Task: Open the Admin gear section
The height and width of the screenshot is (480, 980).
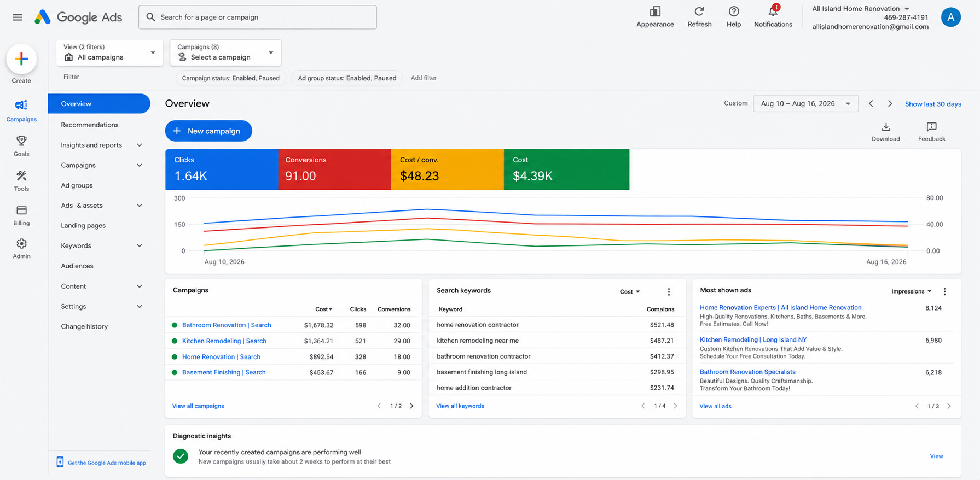Action: (21, 248)
